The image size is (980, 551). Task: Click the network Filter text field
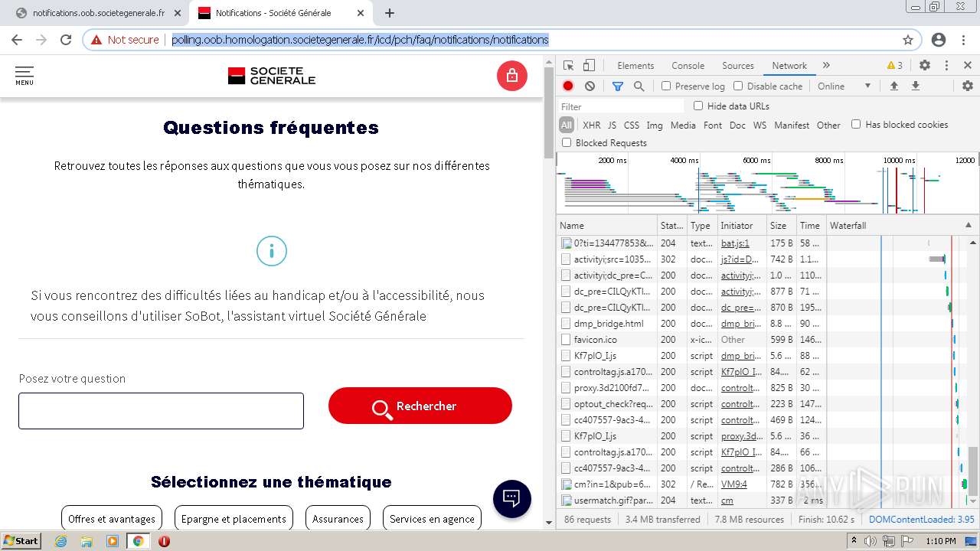tap(621, 106)
